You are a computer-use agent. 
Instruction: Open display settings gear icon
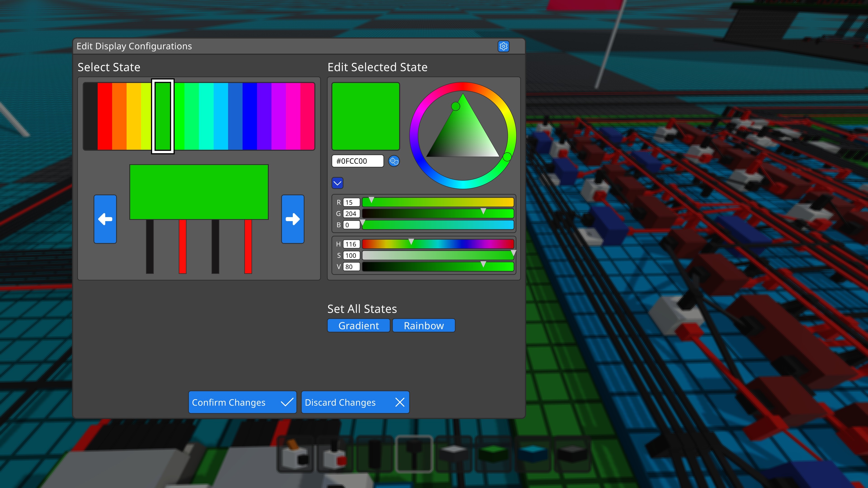click(503, 46)
